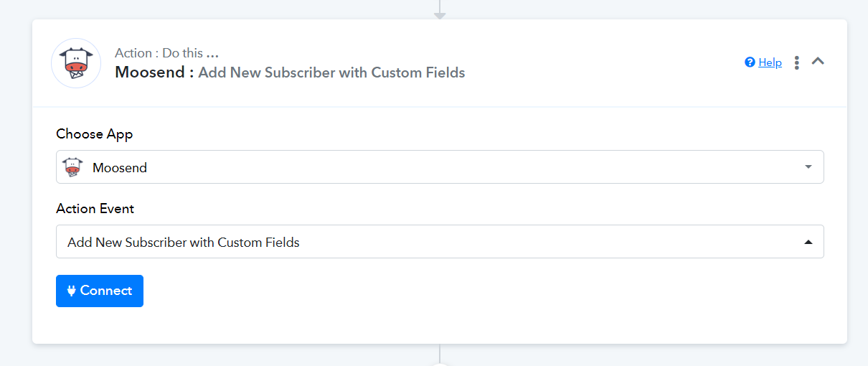This screenshot has height=366, width=868.
Task: Click the 'Moosend' text in the app selector
Action: click(x=120, y=168)
